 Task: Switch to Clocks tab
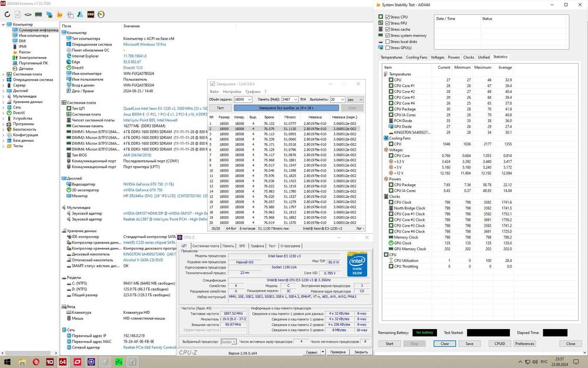469,58
